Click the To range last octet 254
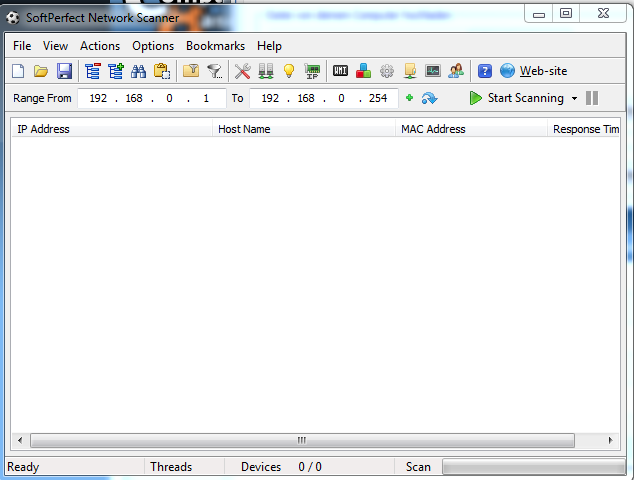The image size is (634, 480). click(x=378, y=98)
